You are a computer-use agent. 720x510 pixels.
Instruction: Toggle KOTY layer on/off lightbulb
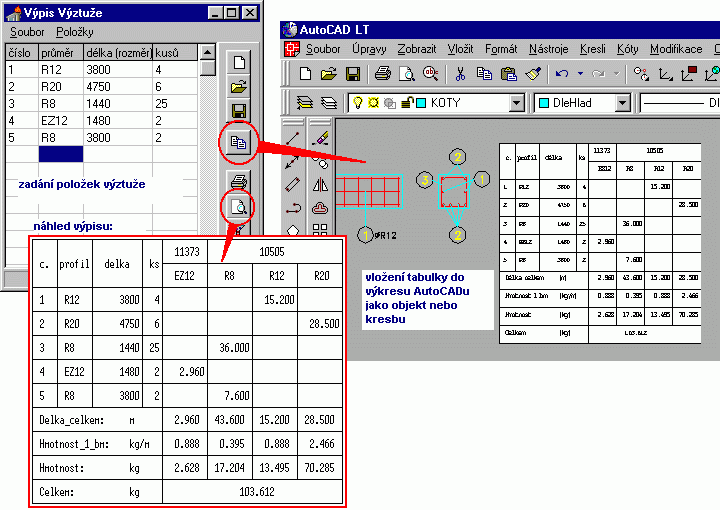pos(358,103)
